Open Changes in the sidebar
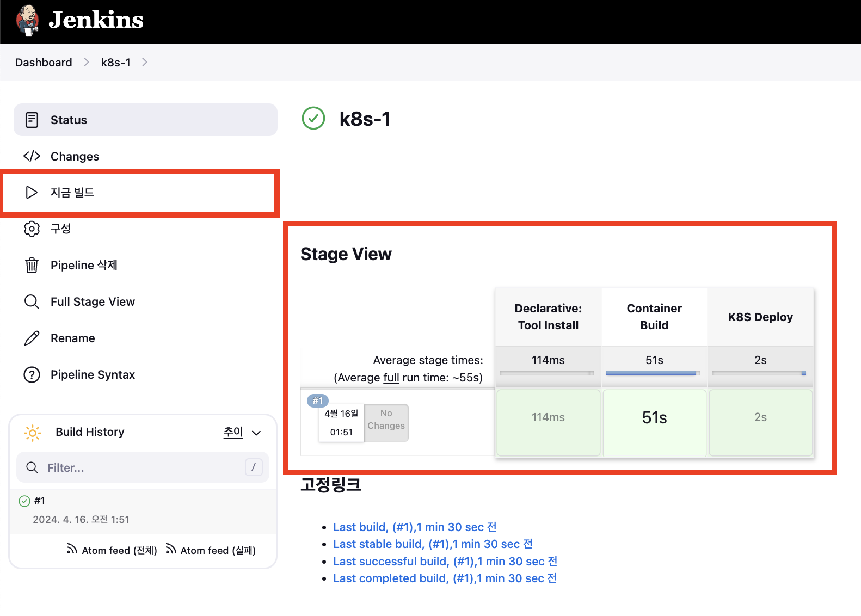Image resolution: width=861 pixels, height=616 pixels. tap(75, 156)
